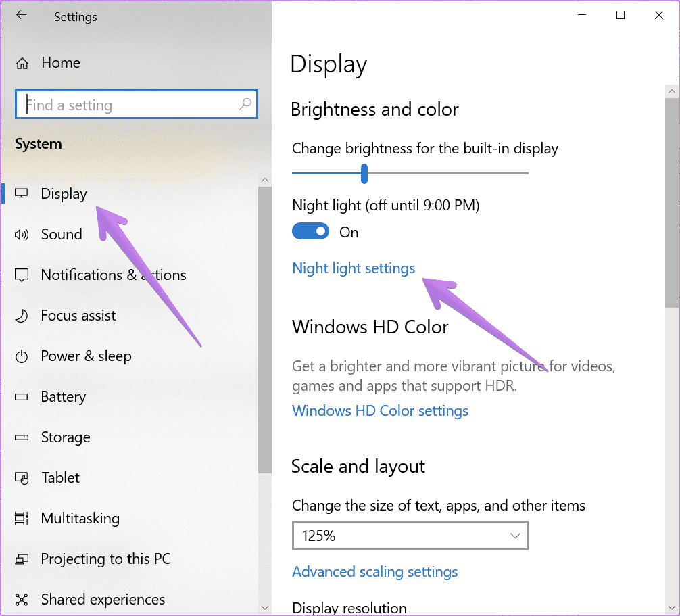The width and height of the screenshot is (680, 616).
Task: Select Notifications & actions in sidebar
Action: click(114, 275)
